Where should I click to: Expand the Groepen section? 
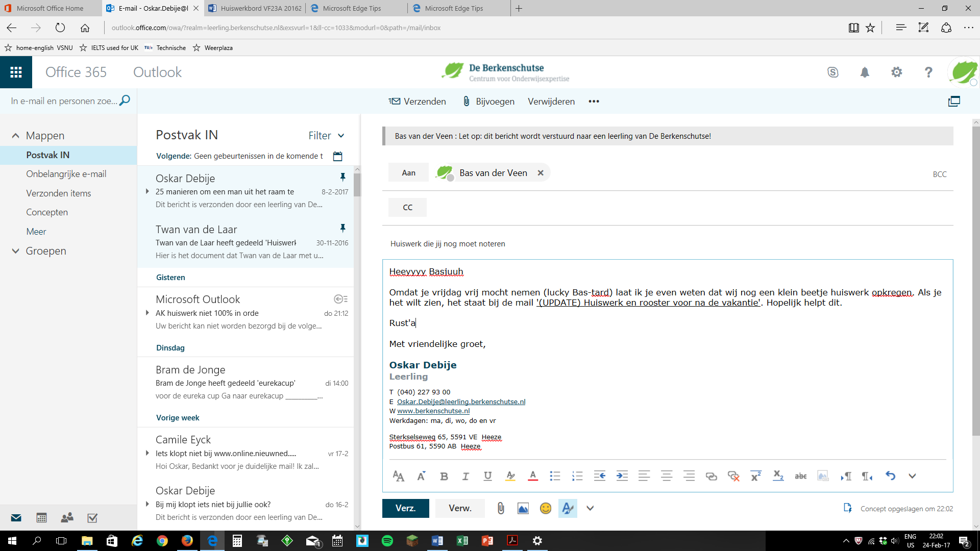pyautogui.click(x=15, y=251)
